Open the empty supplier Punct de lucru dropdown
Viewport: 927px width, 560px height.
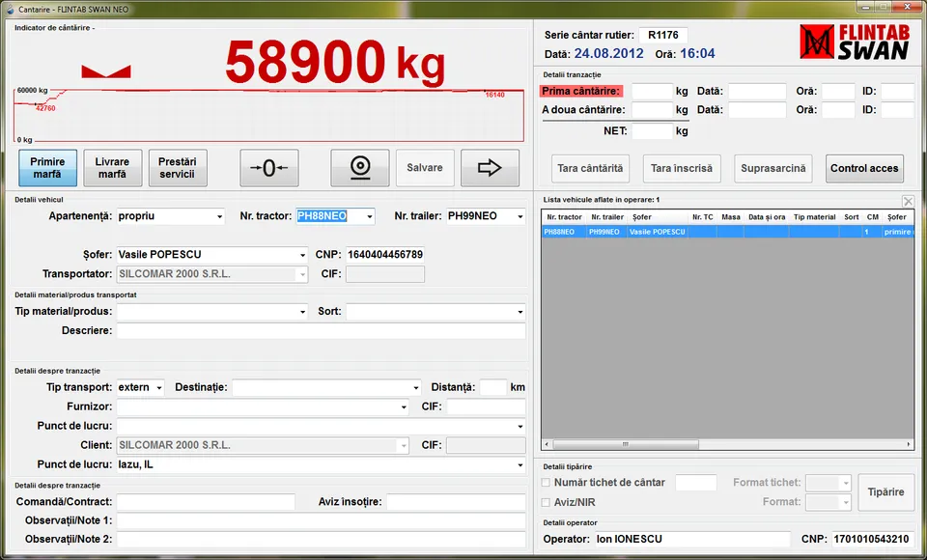click(520, 427)
